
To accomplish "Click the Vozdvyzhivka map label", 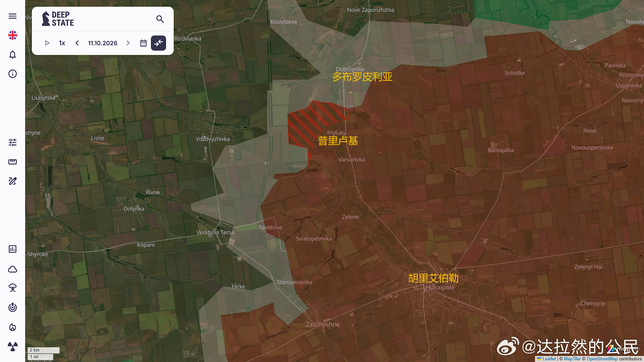I will click(213, 139).
